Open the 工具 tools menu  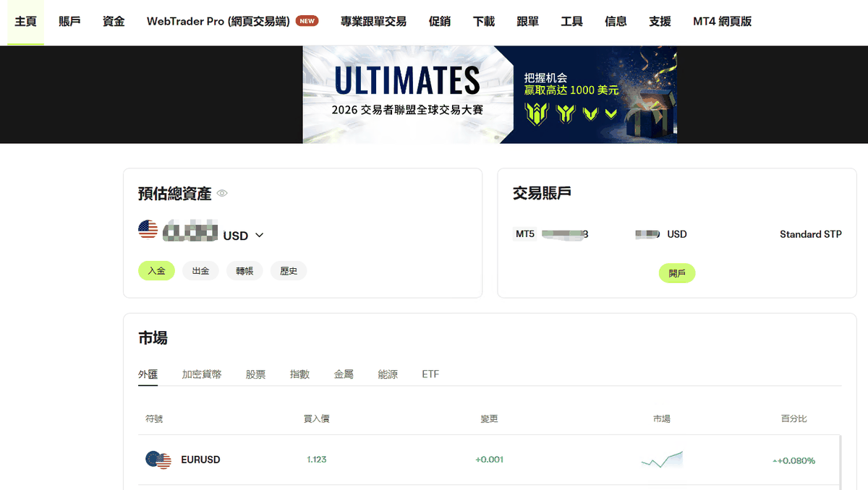click(x=572, y=22)
